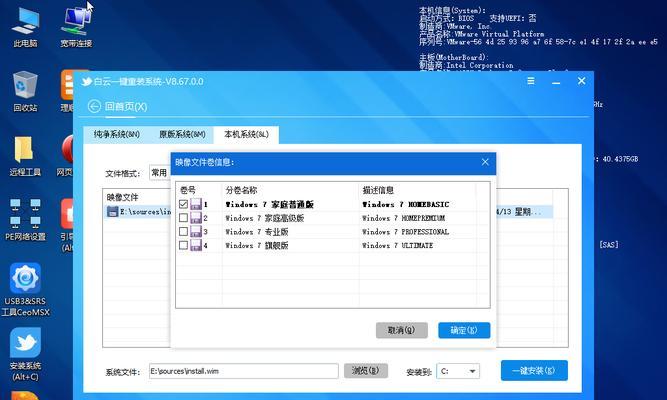Select the Windows 7 旗舰版 row name
Image resolution: width=667 pixels, height=400 pixels.
point(257,245)
